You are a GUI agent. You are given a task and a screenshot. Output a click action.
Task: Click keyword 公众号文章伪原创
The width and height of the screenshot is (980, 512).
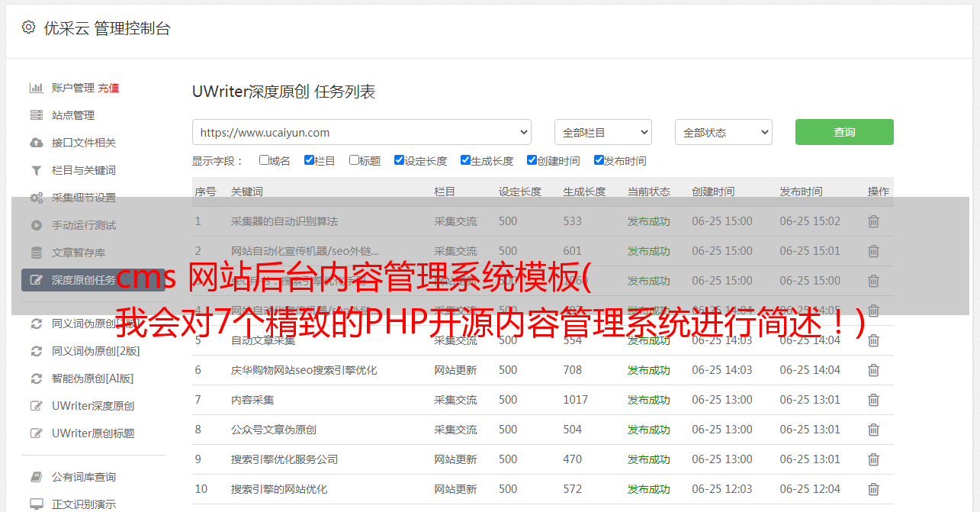[274, 430]
